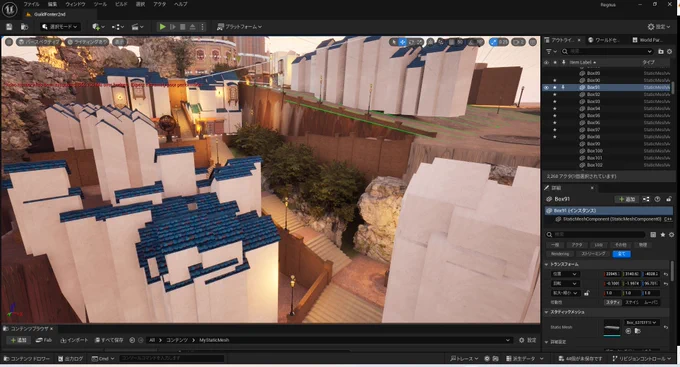The image size is (680, 367).
Task: Switch to the World Partition tab
Action: (x=647, y=40)
